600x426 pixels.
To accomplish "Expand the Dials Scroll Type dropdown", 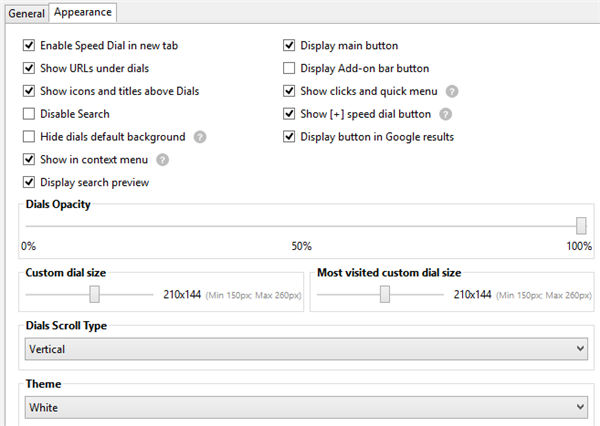I will [305, 348].
